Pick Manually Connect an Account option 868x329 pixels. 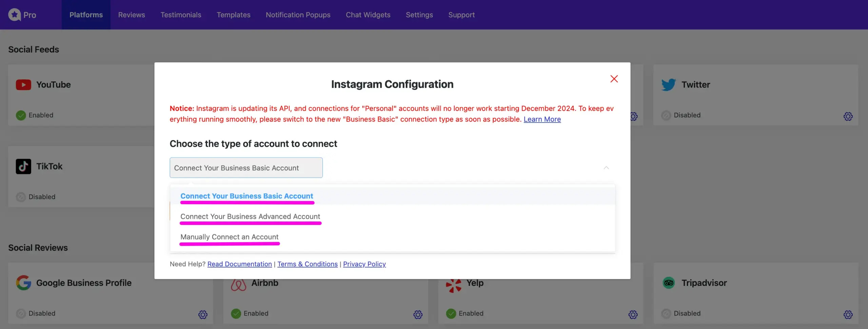pos(393,237)
